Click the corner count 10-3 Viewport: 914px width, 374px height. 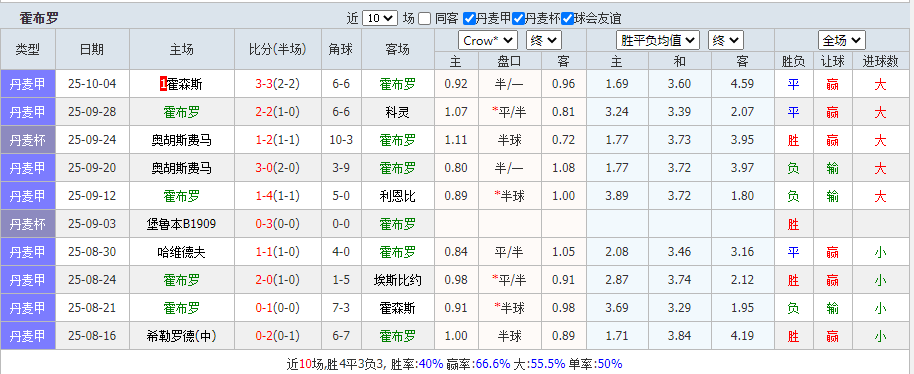click(341, 140)
